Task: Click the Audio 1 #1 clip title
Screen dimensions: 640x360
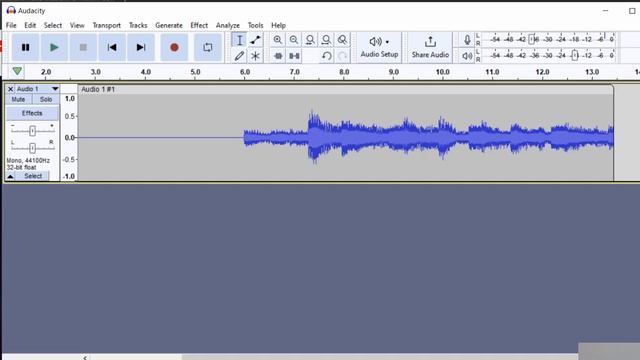Action: point(98,89)
